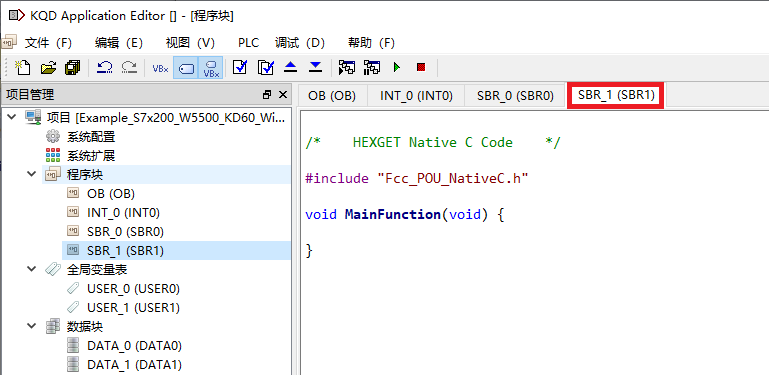Viewport: 769px width, 375px height.
Task: Open the 调试 (D) menu
Action: click(300, 43)
